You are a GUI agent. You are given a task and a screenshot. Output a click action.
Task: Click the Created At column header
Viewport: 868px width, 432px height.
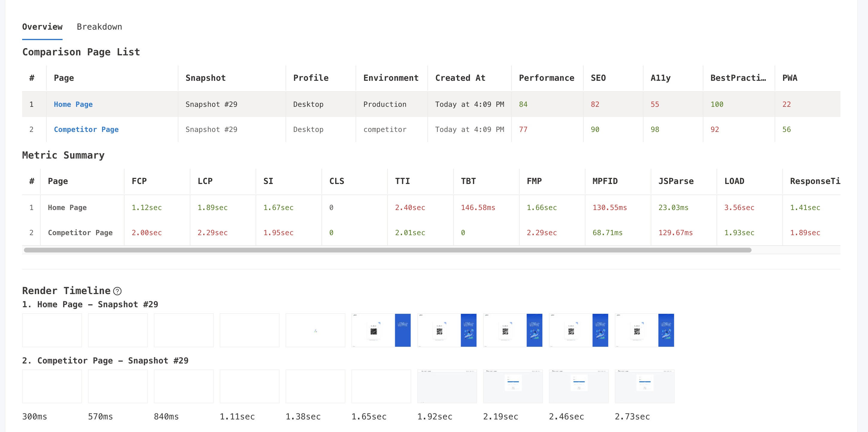coord(460,78)
